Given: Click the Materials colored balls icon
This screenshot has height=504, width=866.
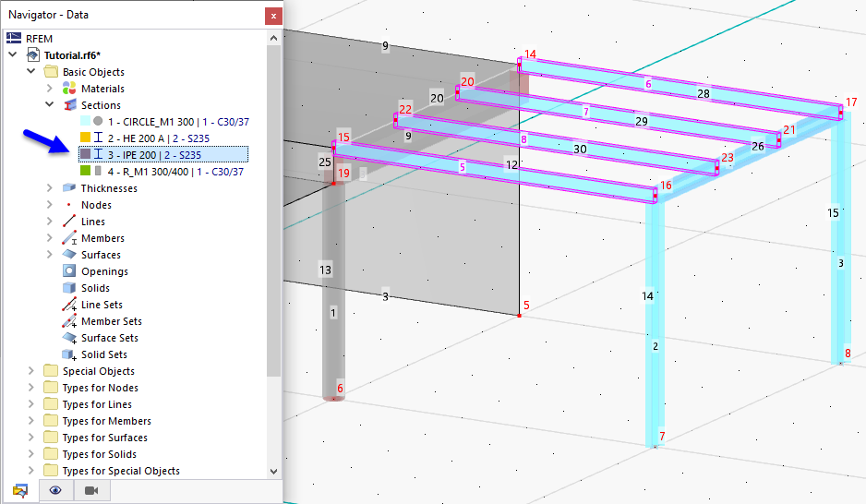Looking at the screenshot, I should (x=69, y=89).
